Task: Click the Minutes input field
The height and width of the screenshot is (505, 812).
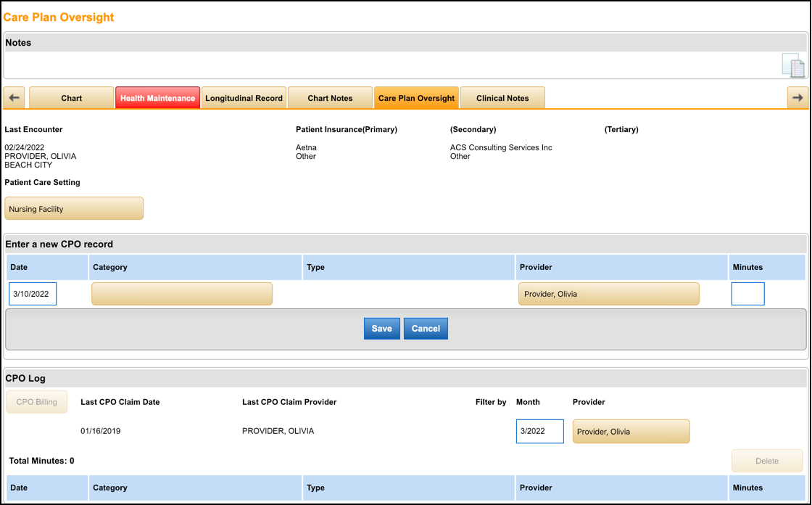Action: click(x=747, y=293)
